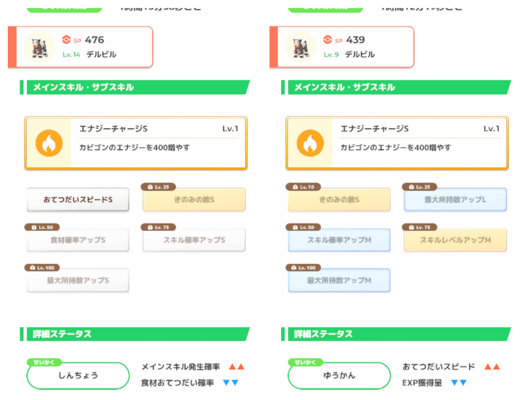Click the right Houndour portrait icon
This screenshot has width=532, height=400.
click(300, 47)
